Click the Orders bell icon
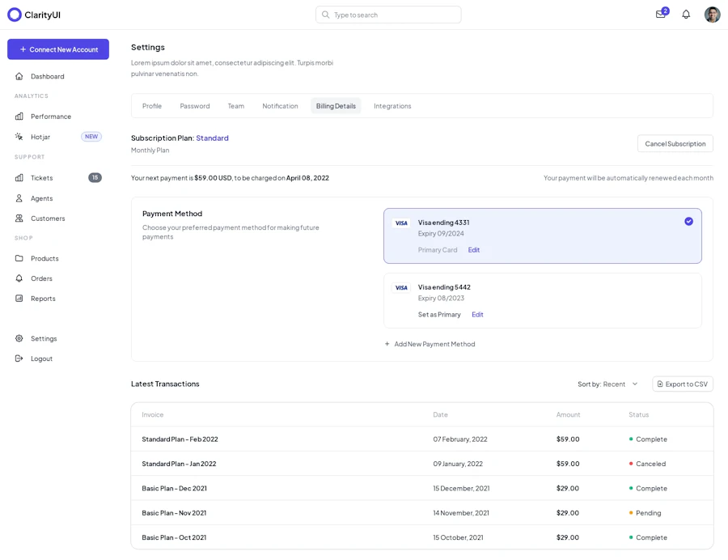Viewport: 728px width, 560px height. click(19, 278)
